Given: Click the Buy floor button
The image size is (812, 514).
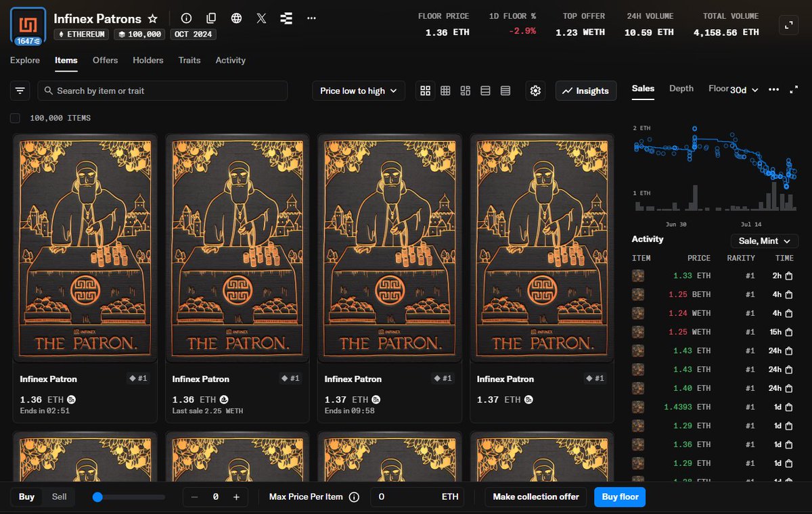Looking at the screenshot, I should coord(620,497).
